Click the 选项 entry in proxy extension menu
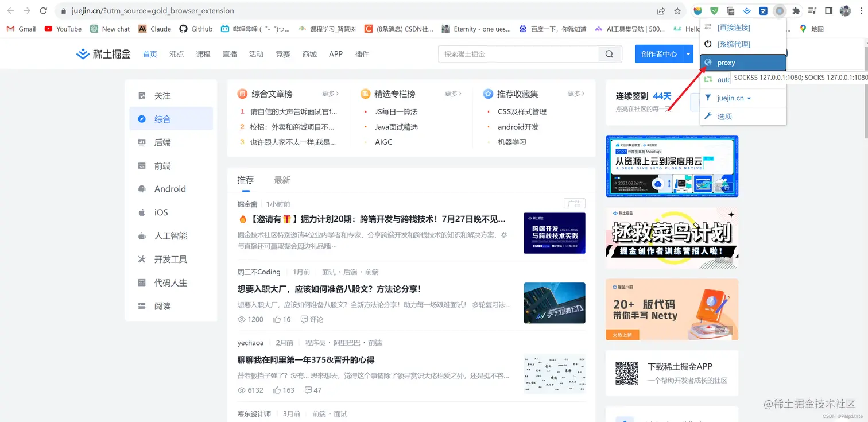 coord(724,116)
